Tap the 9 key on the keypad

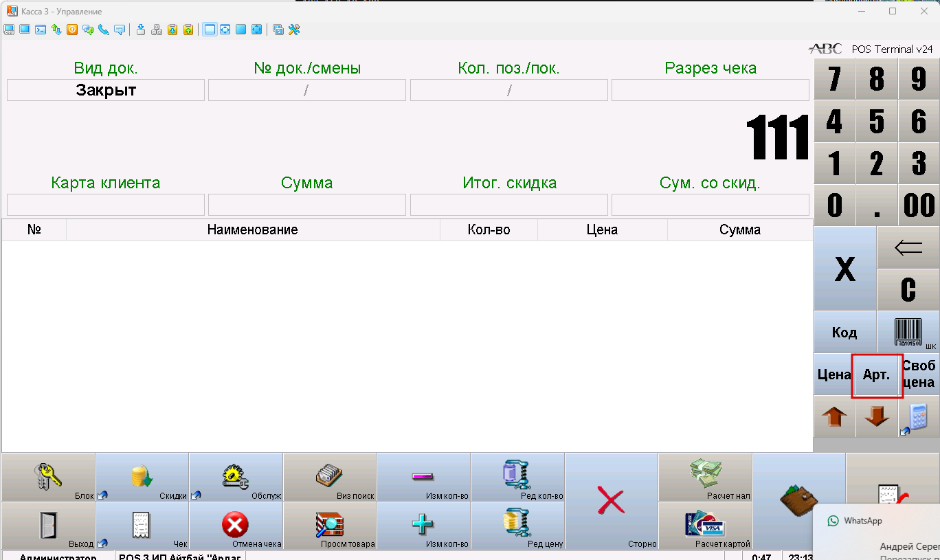click(x=919, y=79)
